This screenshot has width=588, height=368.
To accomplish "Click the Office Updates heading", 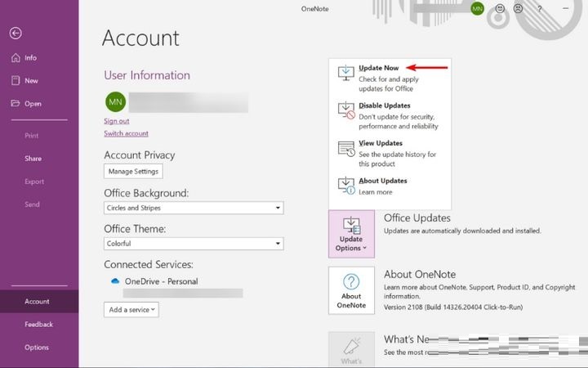I will click(417, 218).
